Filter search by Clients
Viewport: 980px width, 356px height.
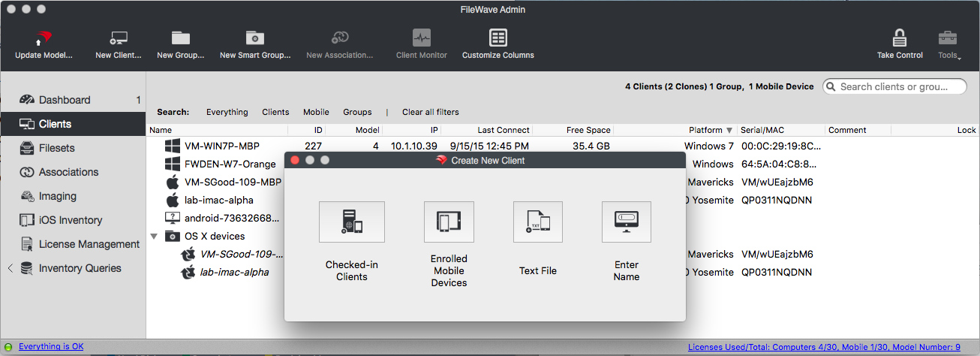pos(275,112)
